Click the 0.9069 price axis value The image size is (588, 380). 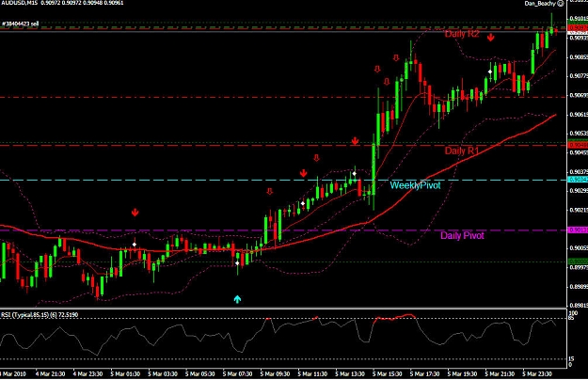[579, 95]
